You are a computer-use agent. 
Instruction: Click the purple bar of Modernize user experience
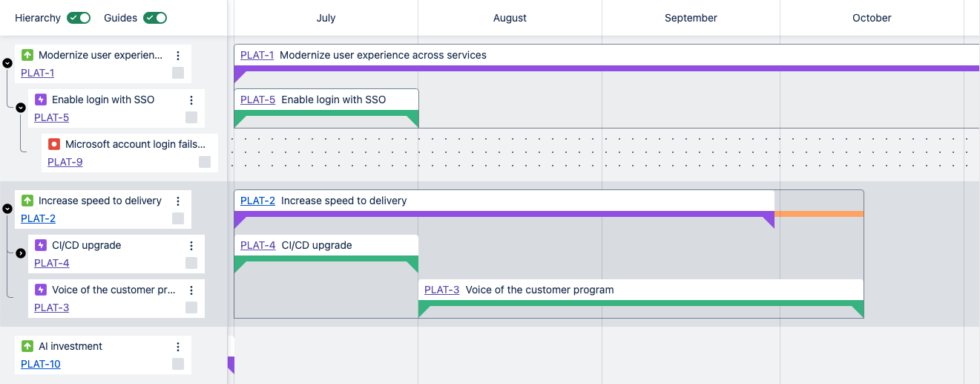click(607, 68)
